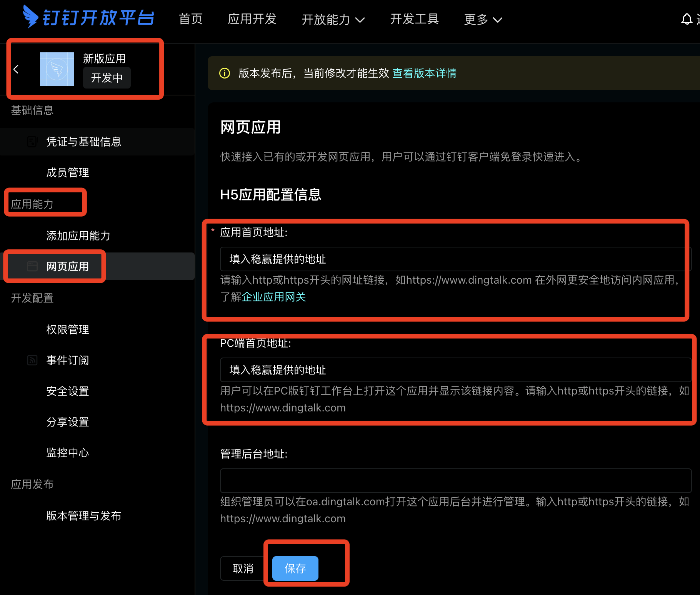
Task: Go back using the left chevron arrow
Action: point(16,69)
